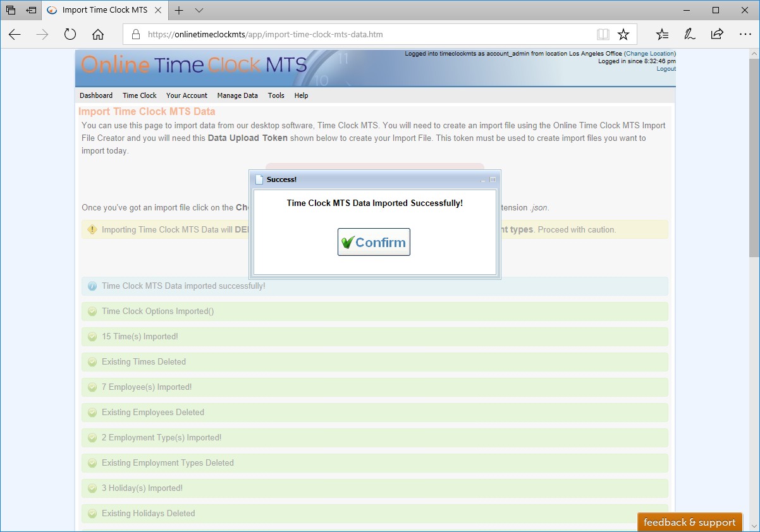Open the Manage Data menu
The image size is (760, 532).
(238, 95)
